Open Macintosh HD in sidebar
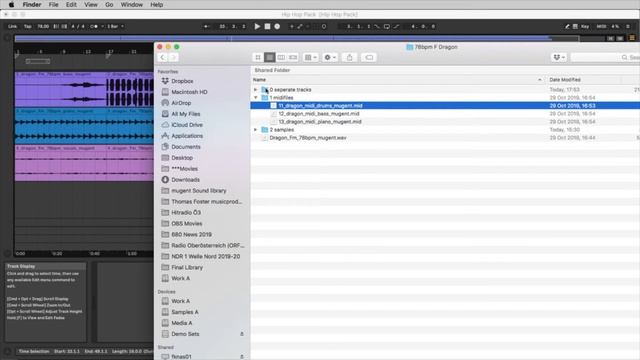Viewport: 640px width, 360px height. 189,92
